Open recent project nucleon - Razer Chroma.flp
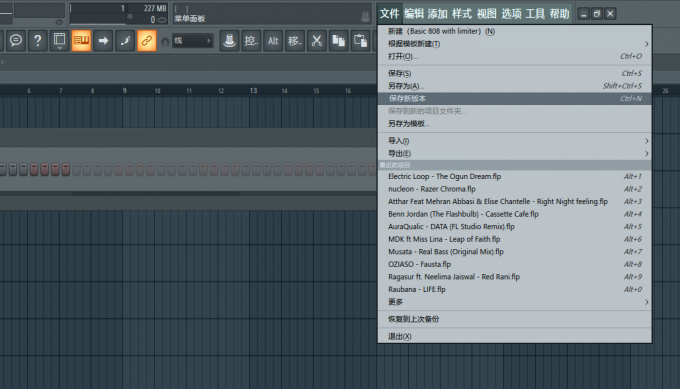The height and width of the screenshot is (389, 680). click(x=514, y=189)
